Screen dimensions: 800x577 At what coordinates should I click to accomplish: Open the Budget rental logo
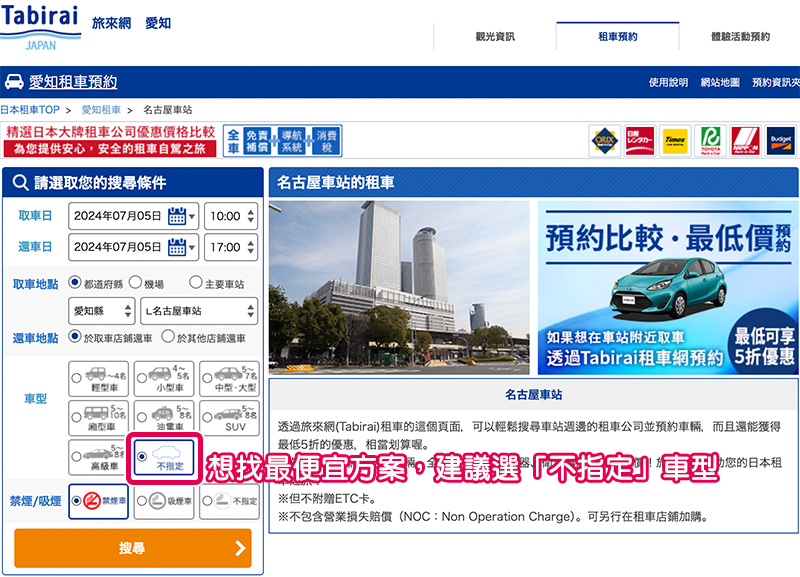coord(781,140)
